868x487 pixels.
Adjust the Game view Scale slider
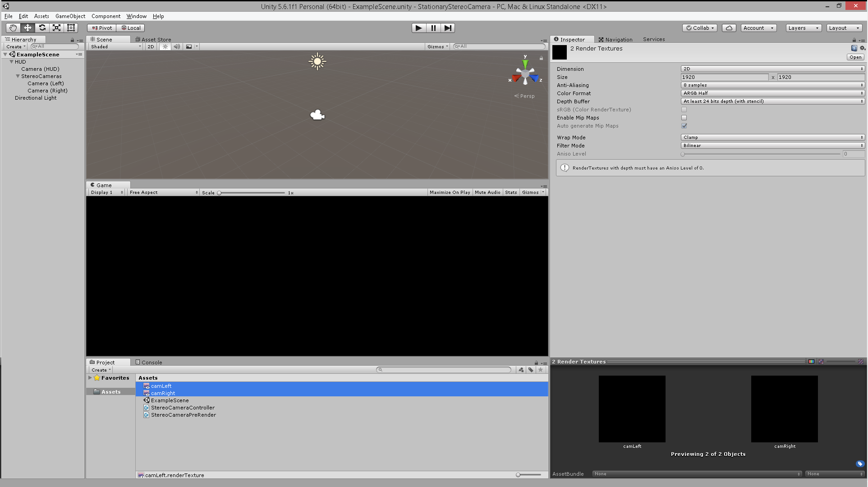[220, 193]
